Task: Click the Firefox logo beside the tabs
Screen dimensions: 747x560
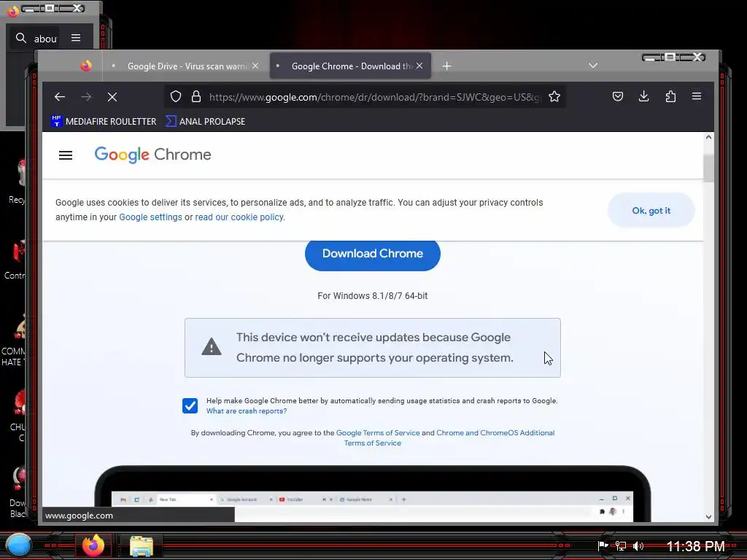Action: (x=86, y=66)
